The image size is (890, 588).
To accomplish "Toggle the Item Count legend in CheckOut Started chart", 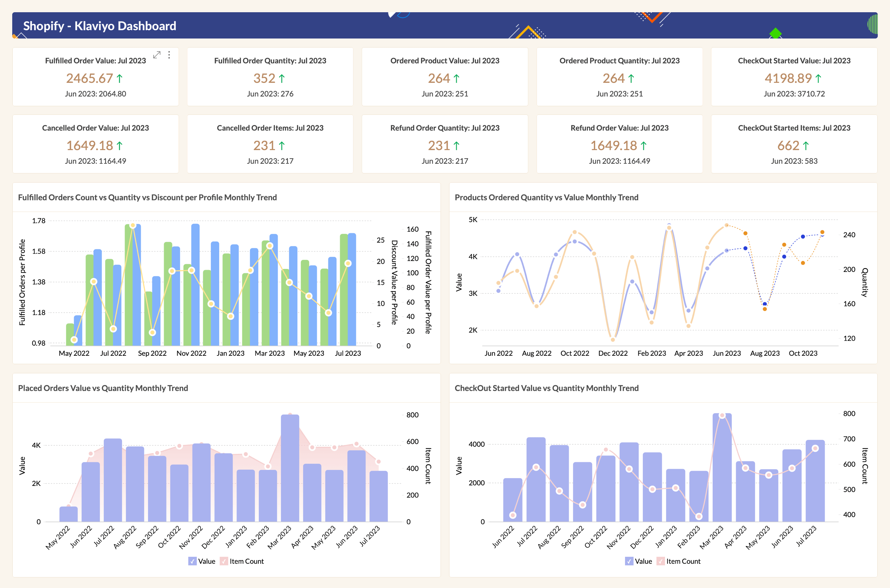I will (x=660, y=561).
